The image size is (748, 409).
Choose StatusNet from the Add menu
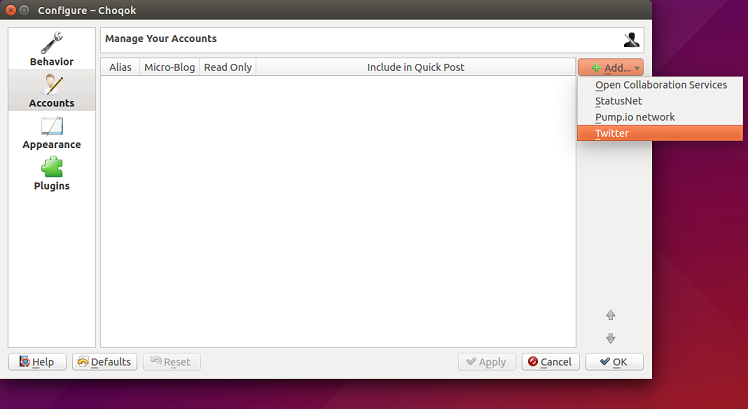pyautogui.click(x=660, y=101)
